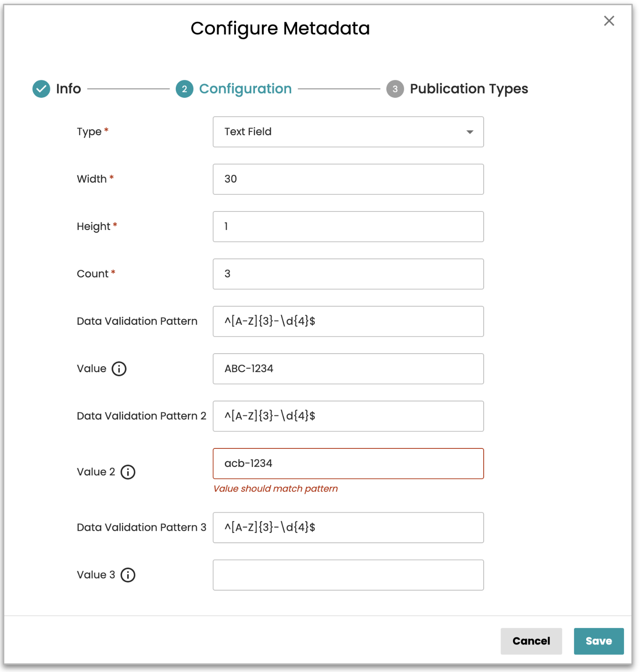Click the completed Info step checkmark icon

pyautogui.click(x=41, y=89)
